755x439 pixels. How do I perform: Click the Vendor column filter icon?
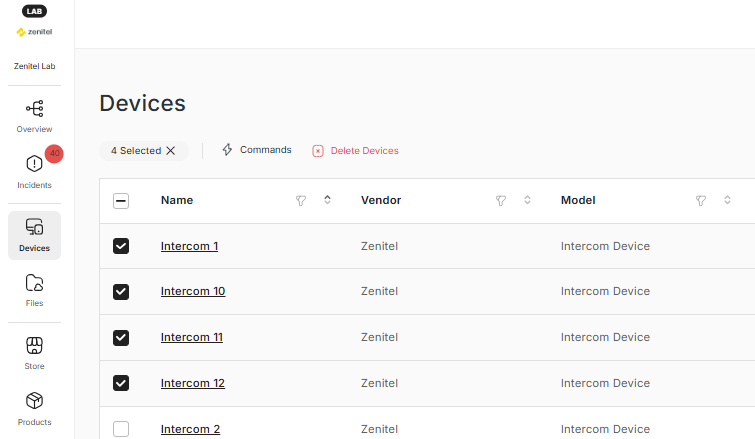[x=501, y=201]
